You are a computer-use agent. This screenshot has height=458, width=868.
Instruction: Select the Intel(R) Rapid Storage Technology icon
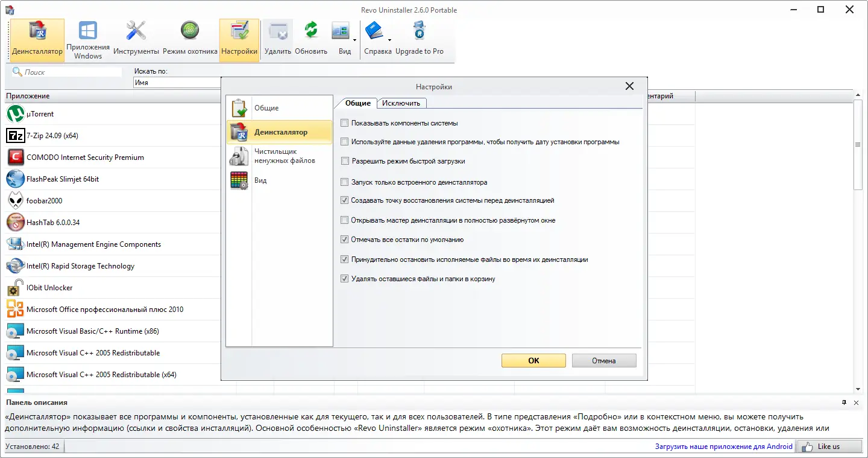click(x=15, y=266)
